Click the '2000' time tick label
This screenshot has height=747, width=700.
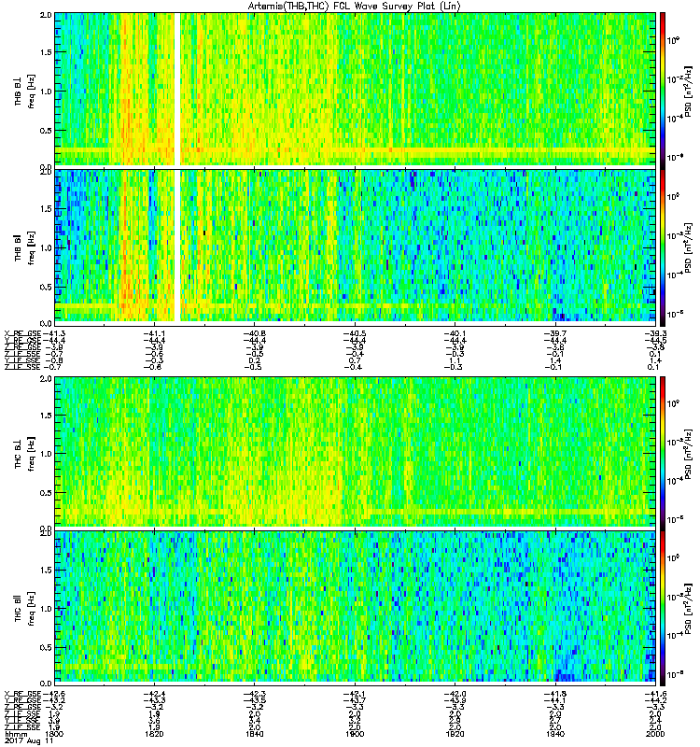tap(655, 734)
